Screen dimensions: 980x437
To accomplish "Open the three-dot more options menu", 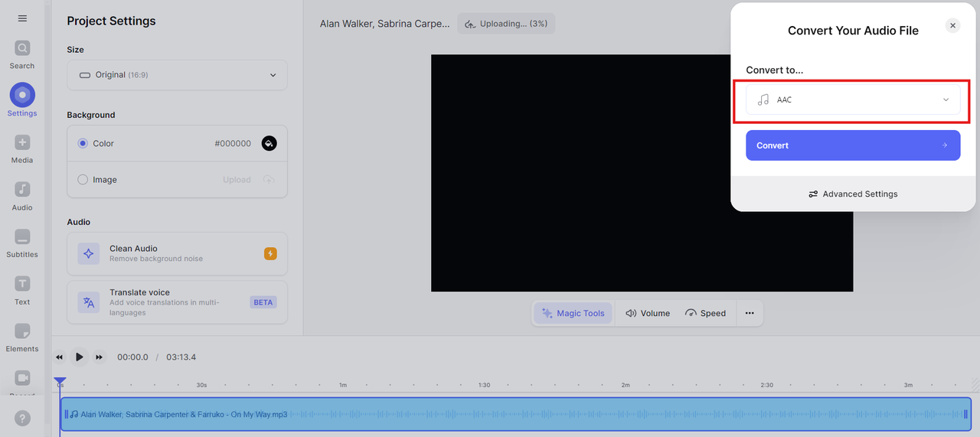I will (750, 313).
